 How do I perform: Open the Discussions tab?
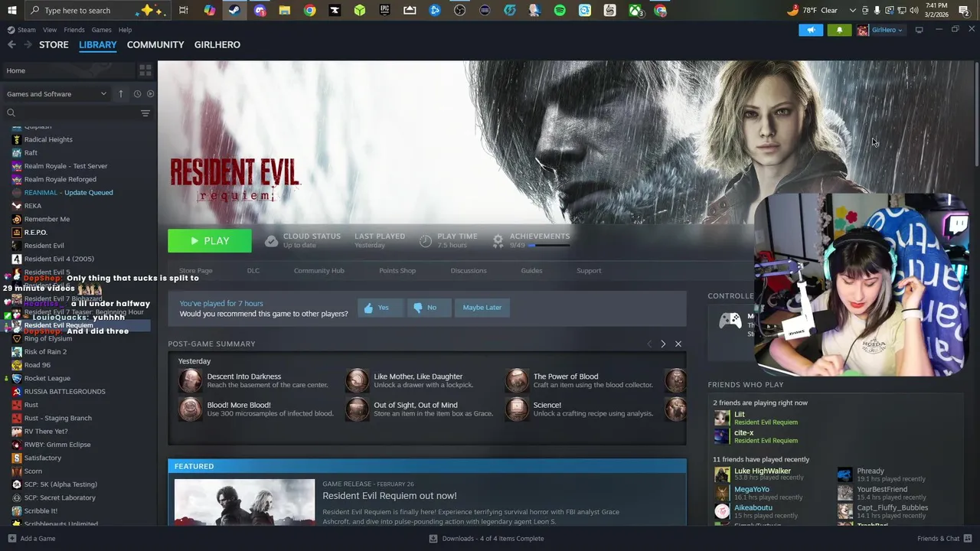point(469,271)
